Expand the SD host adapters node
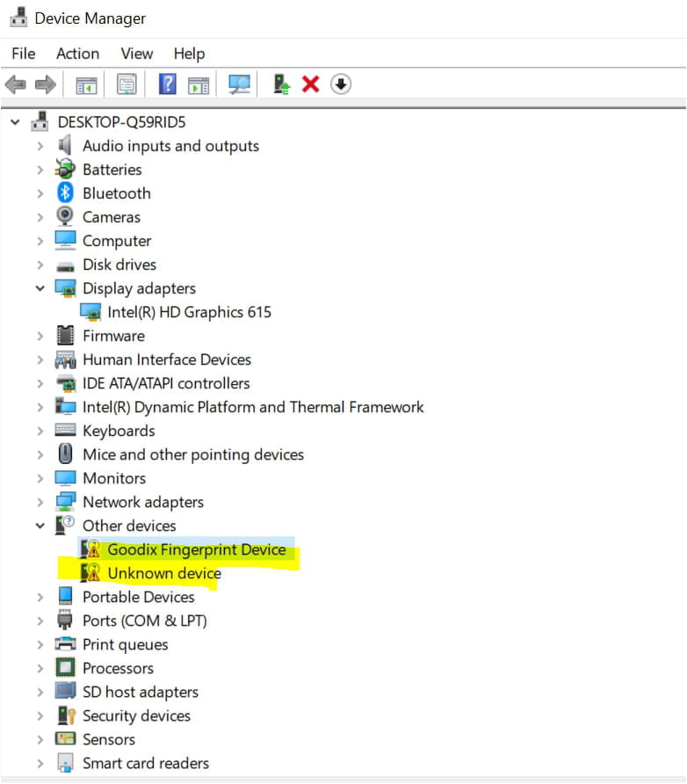The width and height of the screenshot is (687, 784). 40,692
